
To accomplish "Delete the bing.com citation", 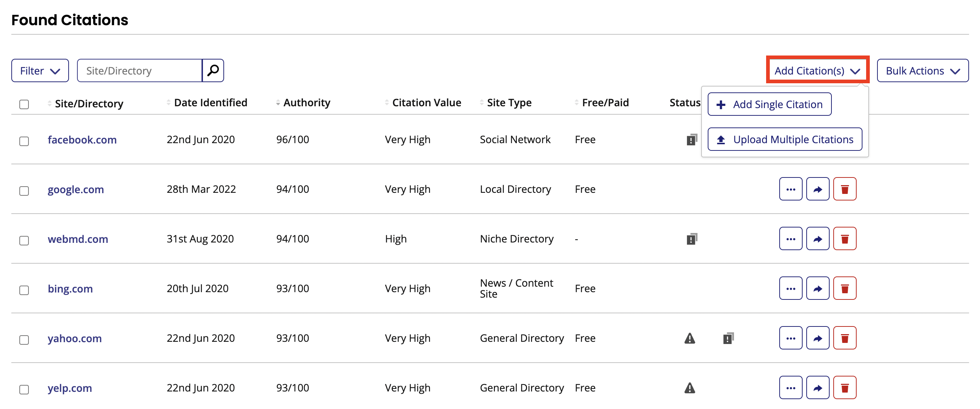I will tap(845, 288).
